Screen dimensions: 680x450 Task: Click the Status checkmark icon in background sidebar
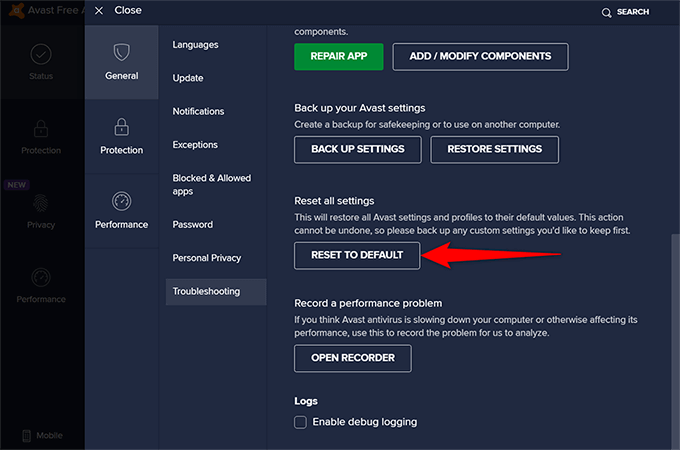[x=40, y=54]
